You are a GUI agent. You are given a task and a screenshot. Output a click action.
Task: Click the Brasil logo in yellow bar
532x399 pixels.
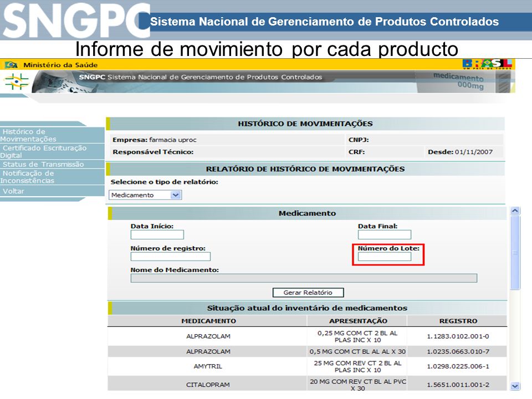tap(487, 63)
